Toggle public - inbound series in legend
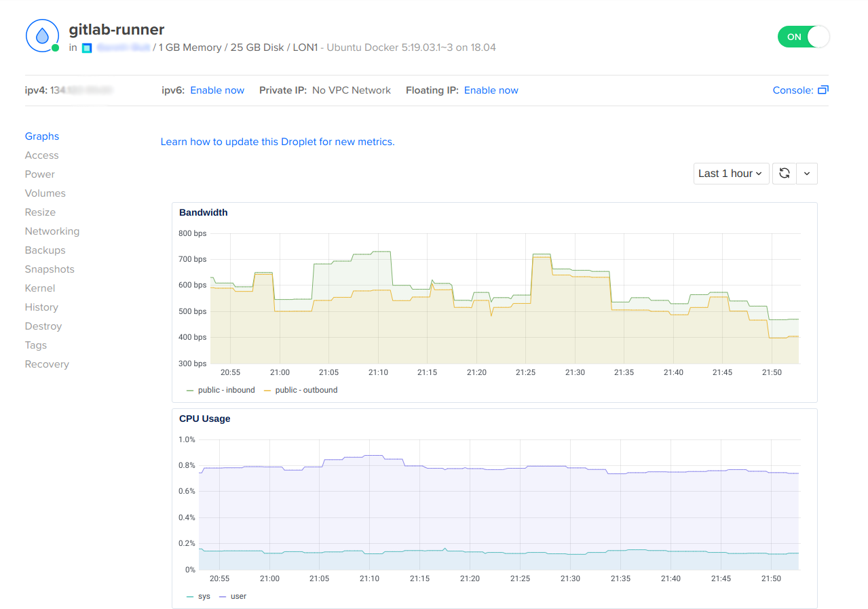 click(x=221, y=390)
